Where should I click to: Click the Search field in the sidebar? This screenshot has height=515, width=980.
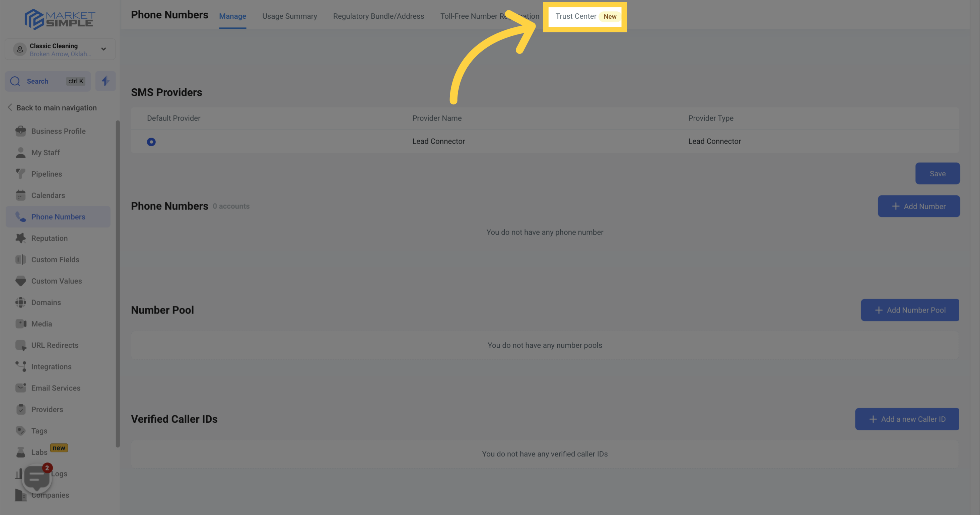click(48, 81)
